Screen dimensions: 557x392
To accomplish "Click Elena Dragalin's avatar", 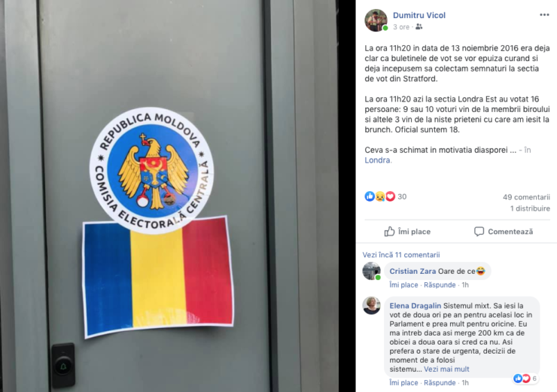I will (x=372, y=305).
